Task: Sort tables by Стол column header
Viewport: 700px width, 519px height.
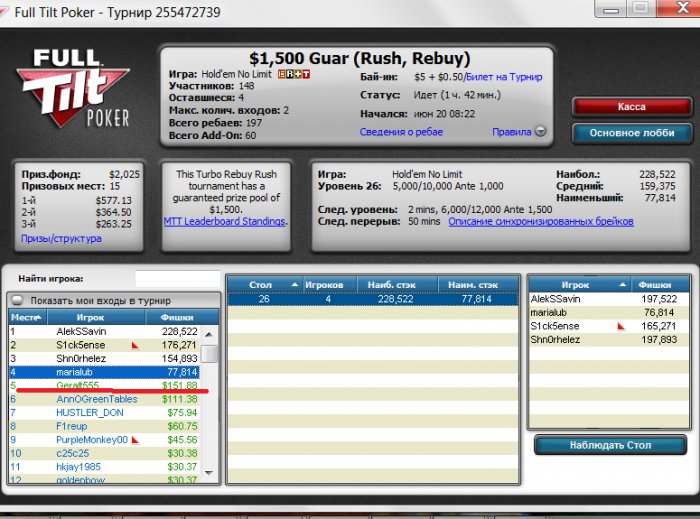Action: click(x=265, y=284)
